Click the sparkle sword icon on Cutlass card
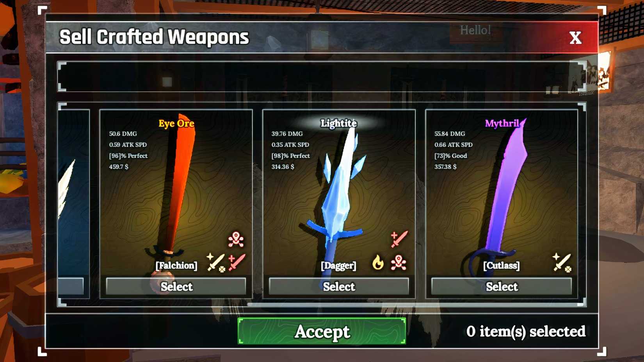The width and height of the screenshot is (644, 362). click(x=562, y=262)
